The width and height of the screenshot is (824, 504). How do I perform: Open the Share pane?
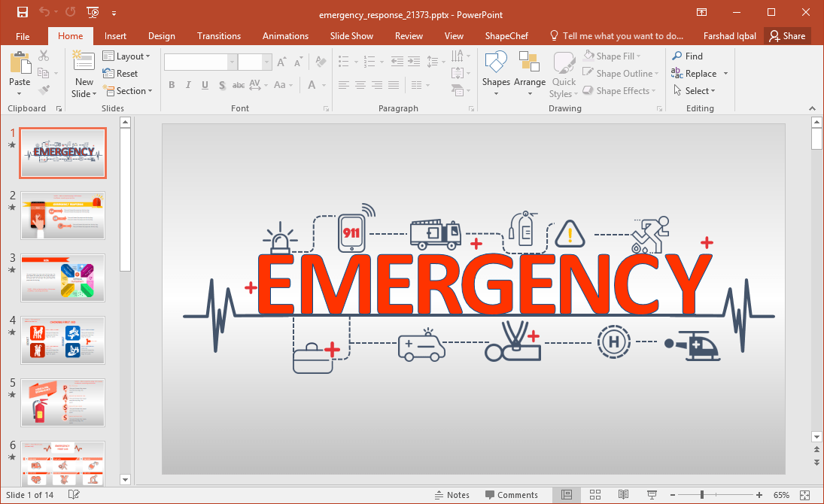click(x=788, y=35)
